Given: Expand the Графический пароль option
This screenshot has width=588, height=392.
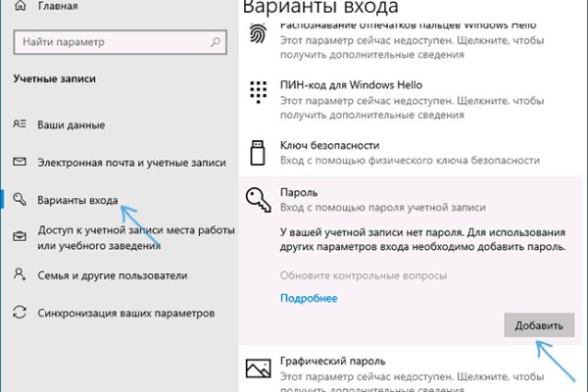Looking at the screenshot, I should 330,361.
